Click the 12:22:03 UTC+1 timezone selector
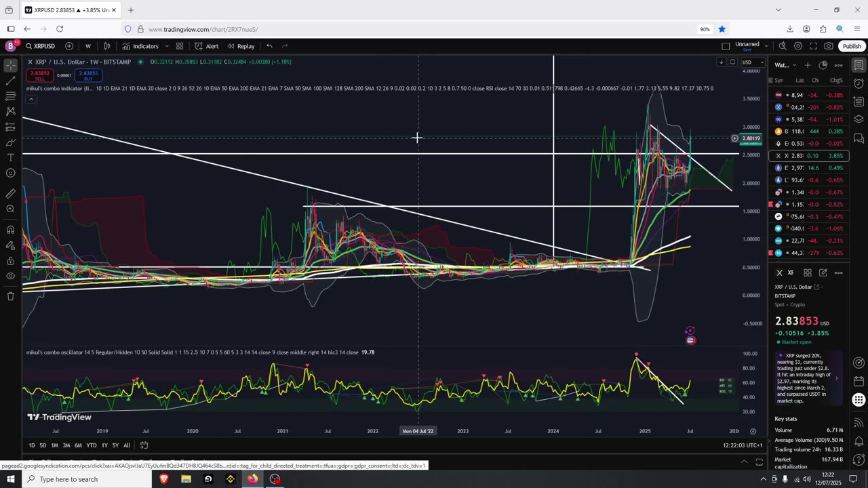The height and width of the screenshot is (488, 868). coord(743,445)
